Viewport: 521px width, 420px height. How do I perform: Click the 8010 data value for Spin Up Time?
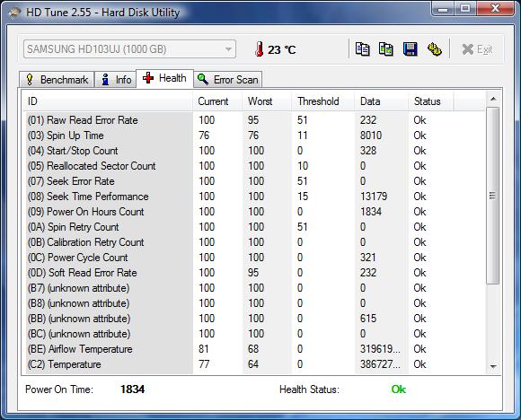pos(371,136)
